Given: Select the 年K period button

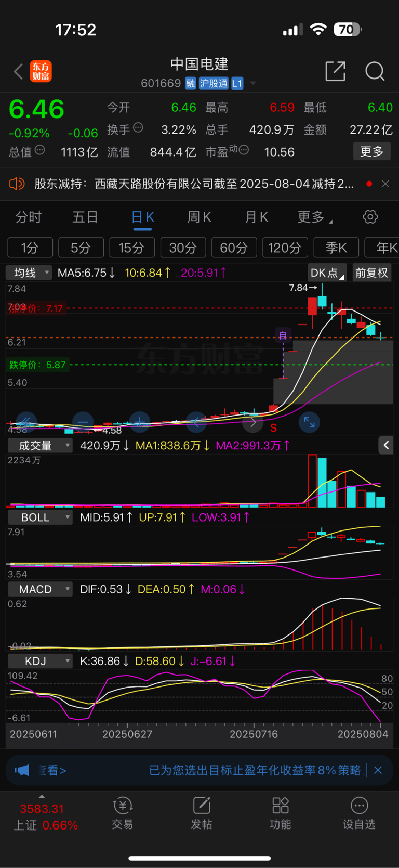Looking at the screenshot, I should (x=382, y=248).
